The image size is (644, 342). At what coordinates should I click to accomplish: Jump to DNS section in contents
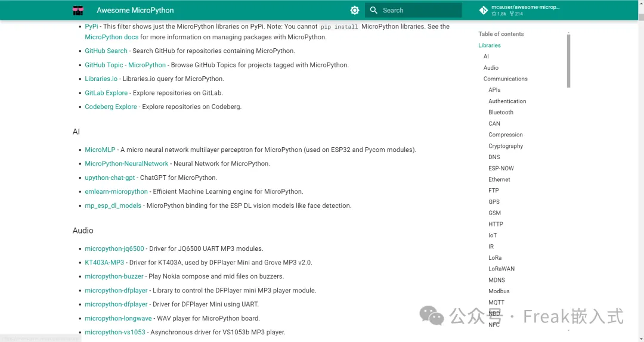pos(494,157)
